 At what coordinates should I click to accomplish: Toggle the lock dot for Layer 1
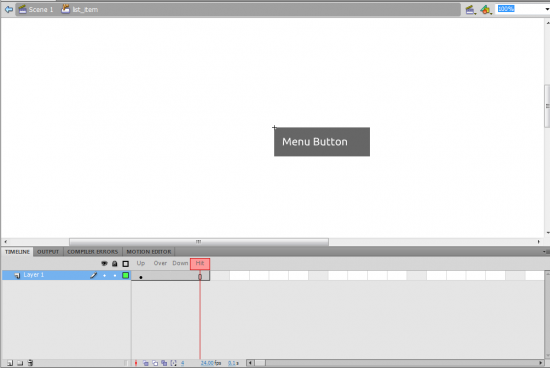115,275
